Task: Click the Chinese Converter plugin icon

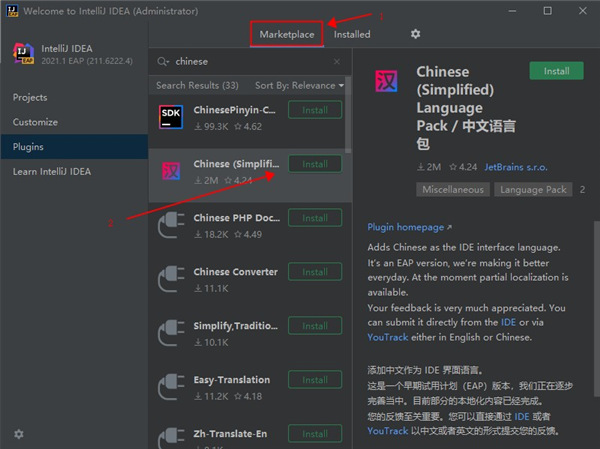Action: (x=171, y=280)
